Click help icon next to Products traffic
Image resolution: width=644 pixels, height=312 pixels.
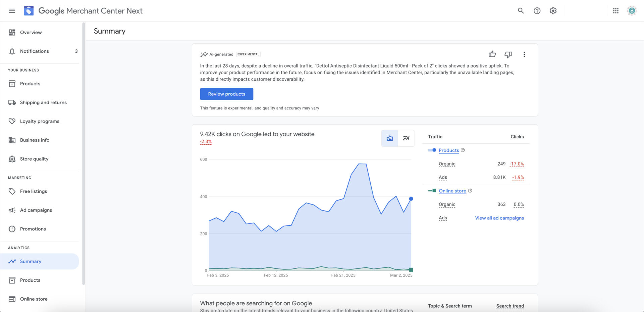coord(463,150)
